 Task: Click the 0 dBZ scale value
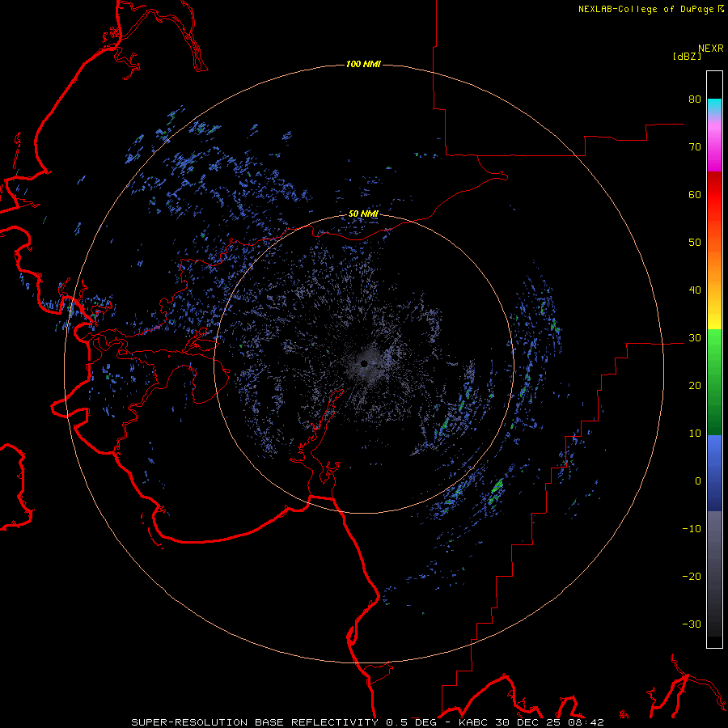coord(698,481)
